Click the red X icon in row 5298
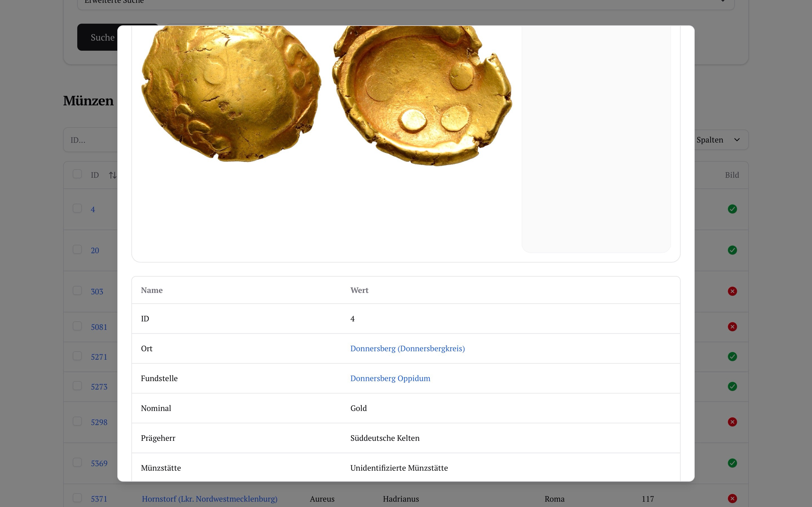Viewport: 812px width, 507px height. pos(732,422)
